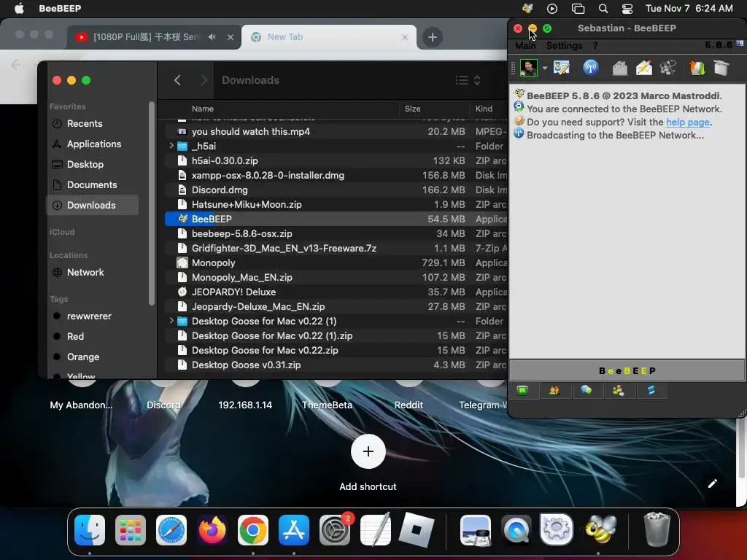This screenshot has width=747, height=560.
Task: Select JEOPARDY! Deluxe application row
Action: click(336, 292)
